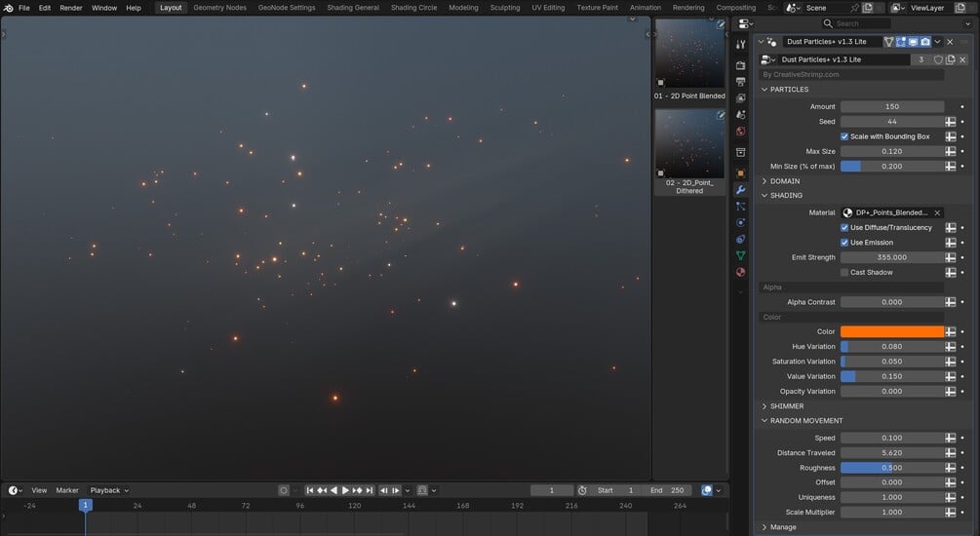This screenshot has height=536, width=980.
Task: Click the fake user shield icon
Action: [x=938, y=59]
